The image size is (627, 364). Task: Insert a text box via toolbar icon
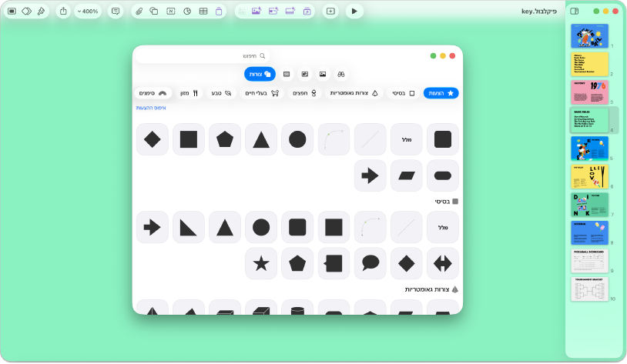point(171,12)
